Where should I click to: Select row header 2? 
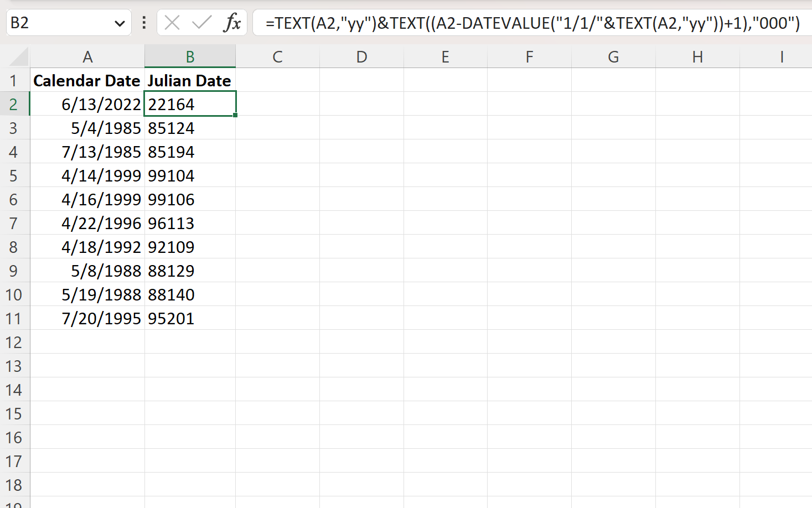point(14,103)
